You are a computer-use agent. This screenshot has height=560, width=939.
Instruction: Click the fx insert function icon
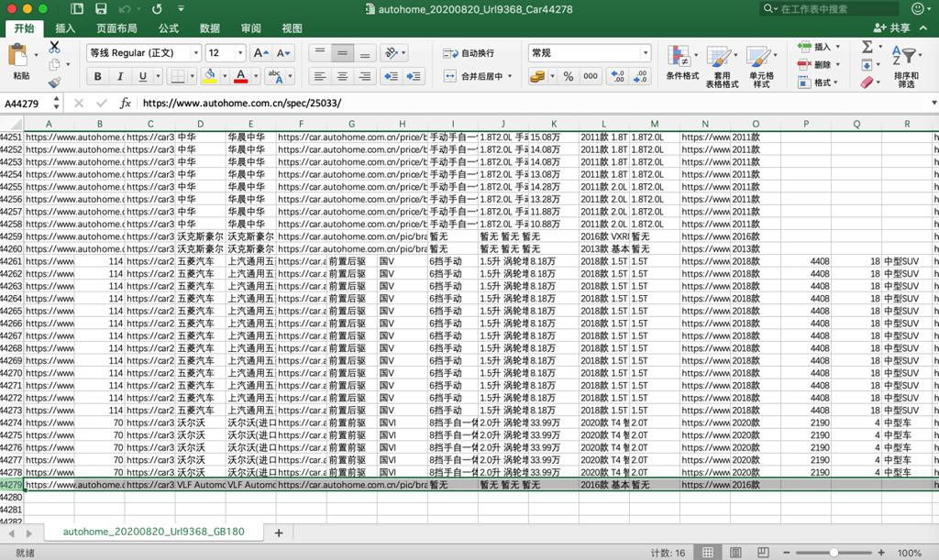[x=125, y=103]
